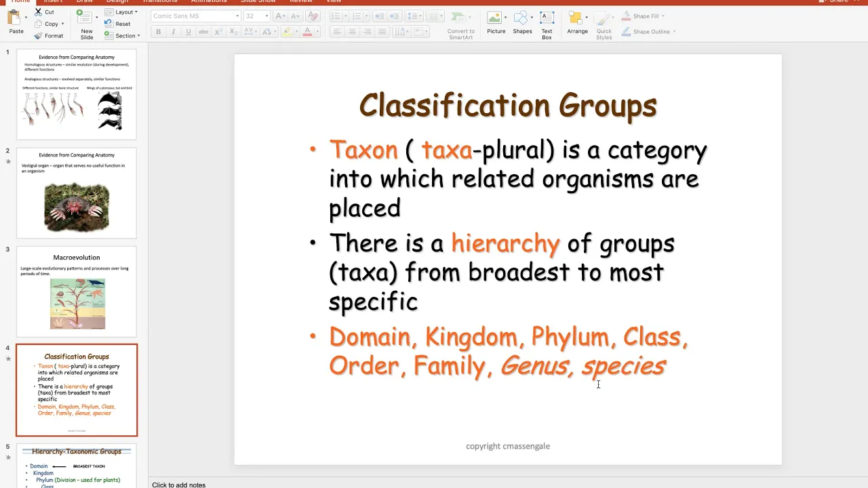The image size is (868, 488).
Task: Cut the selection with the scissors icon
Action: click(x=39, y=12)
